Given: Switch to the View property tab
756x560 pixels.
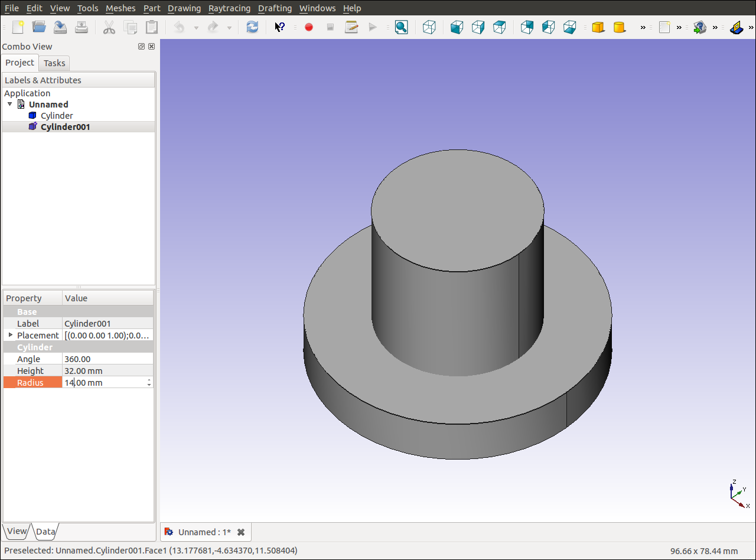Looking at the screenshot, I should (17, 531).
